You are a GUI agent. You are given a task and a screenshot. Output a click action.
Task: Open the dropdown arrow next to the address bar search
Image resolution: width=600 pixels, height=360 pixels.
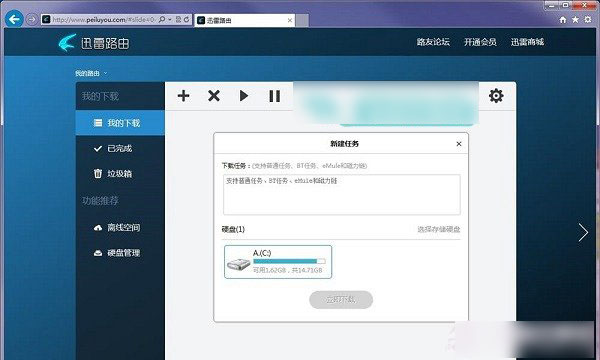pos(170,19)
